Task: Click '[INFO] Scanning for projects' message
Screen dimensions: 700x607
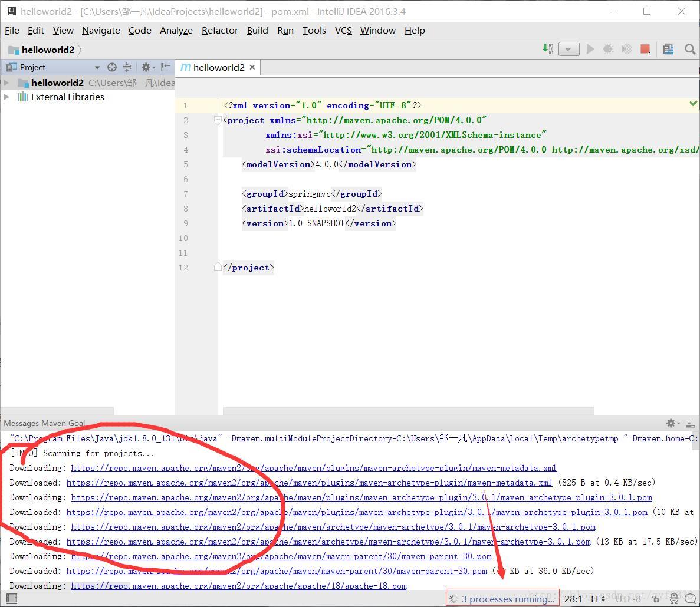Action: coord(82,453)
